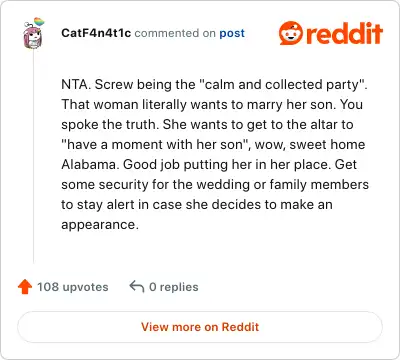Open the CatF4n4t1c username profile
This screenshot has height=360, width=400.
tap(96, 33)
